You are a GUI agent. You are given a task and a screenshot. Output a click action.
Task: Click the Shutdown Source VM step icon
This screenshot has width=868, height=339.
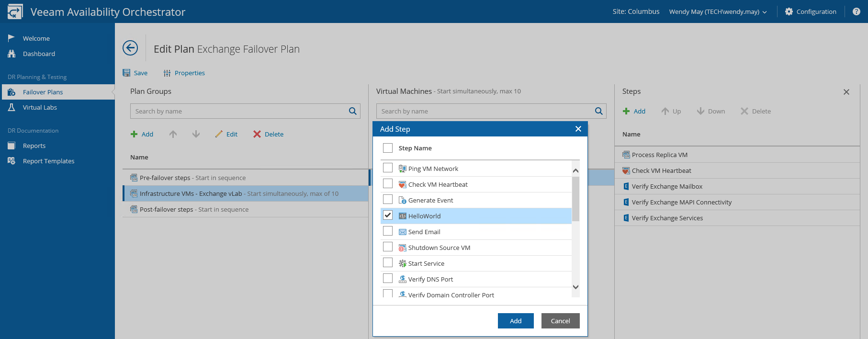click(x=403, y=248)
